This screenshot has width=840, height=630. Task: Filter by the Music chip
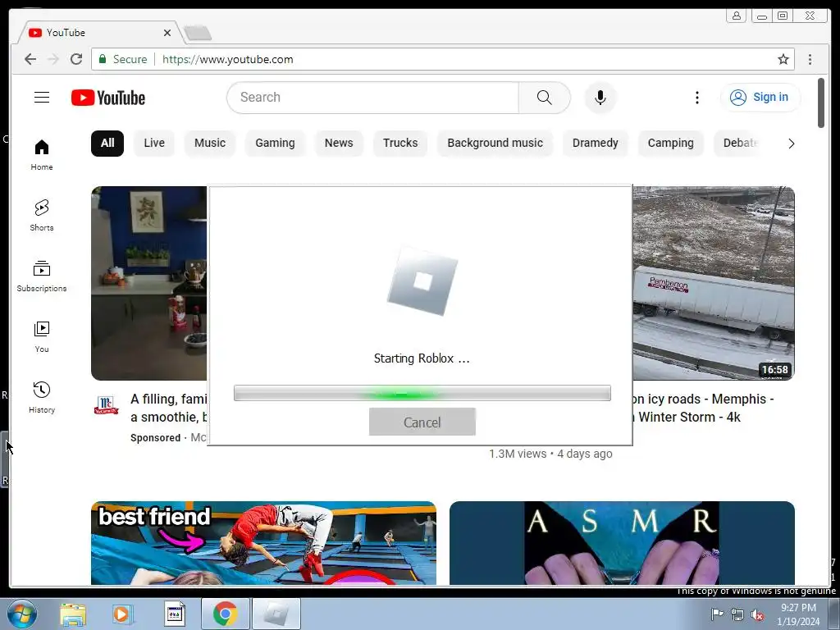210,143
